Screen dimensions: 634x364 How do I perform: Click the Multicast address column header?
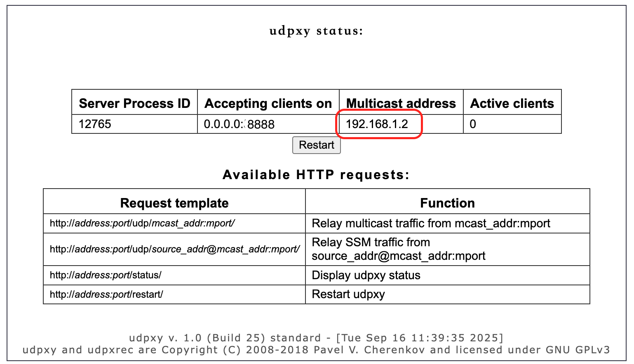tap(401, 103)
